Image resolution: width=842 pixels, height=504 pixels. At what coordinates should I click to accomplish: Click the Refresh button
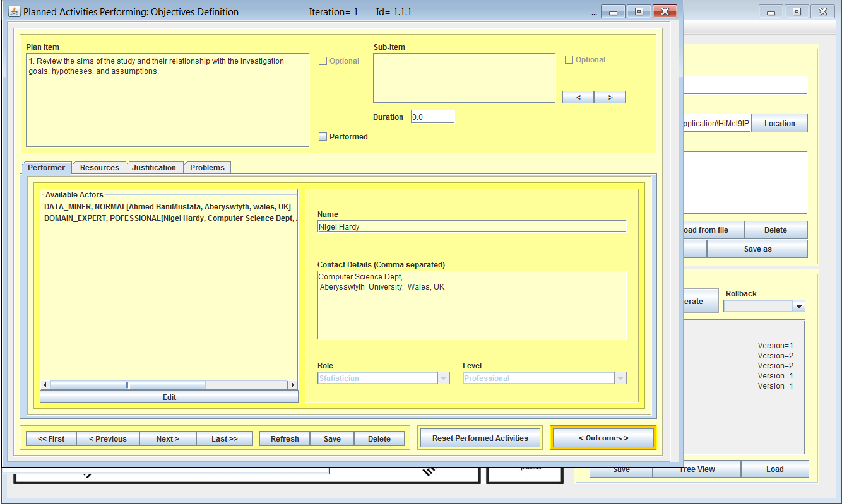[285, 439]
